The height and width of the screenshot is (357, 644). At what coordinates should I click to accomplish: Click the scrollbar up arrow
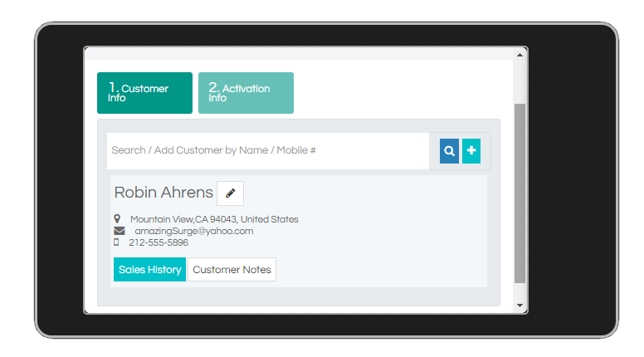tap(520, 55)
